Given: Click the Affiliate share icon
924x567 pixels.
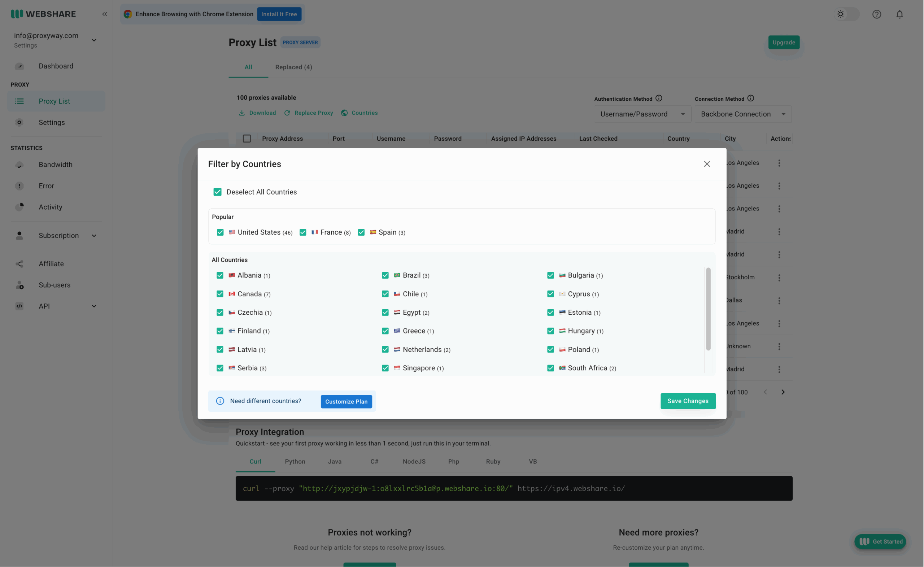Looking at the screenshot, I should click(19, 264).
